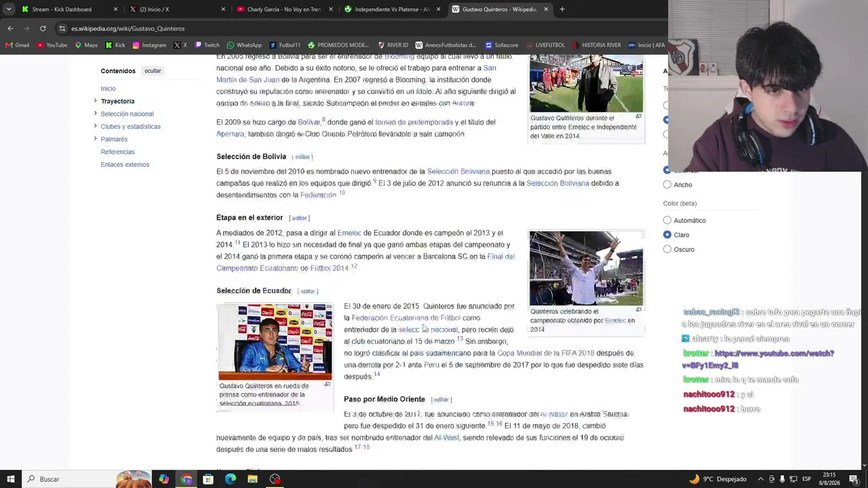This screenshot has height=488, width=868.
Task: Open the site information icon in address bar
Action: (x=62, y=28)
